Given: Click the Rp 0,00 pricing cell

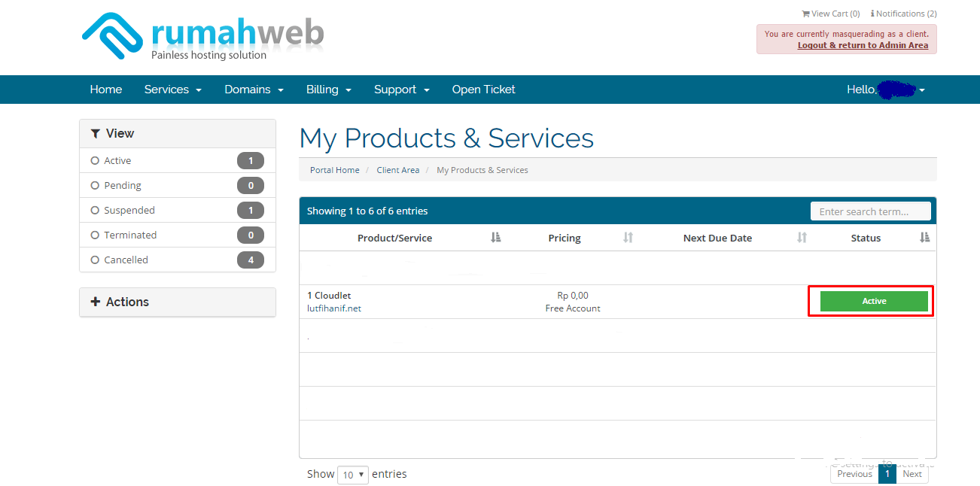Looking at the screenshot, I should coord(573,296).
